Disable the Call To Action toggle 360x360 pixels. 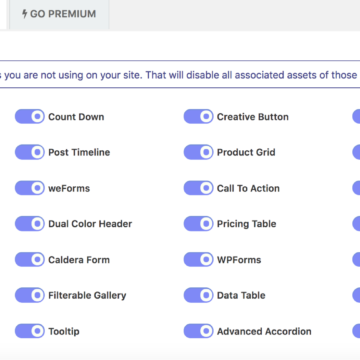[x=198, y=188]
